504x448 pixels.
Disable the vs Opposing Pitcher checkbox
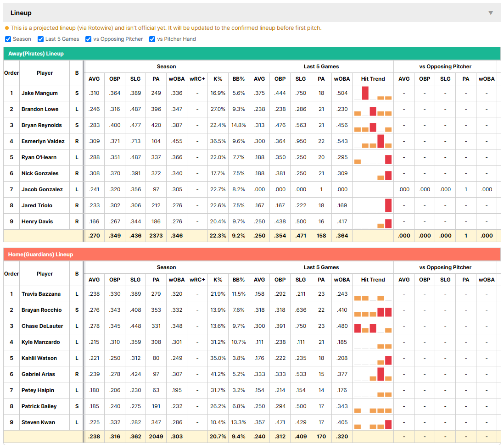coord(89,39)
